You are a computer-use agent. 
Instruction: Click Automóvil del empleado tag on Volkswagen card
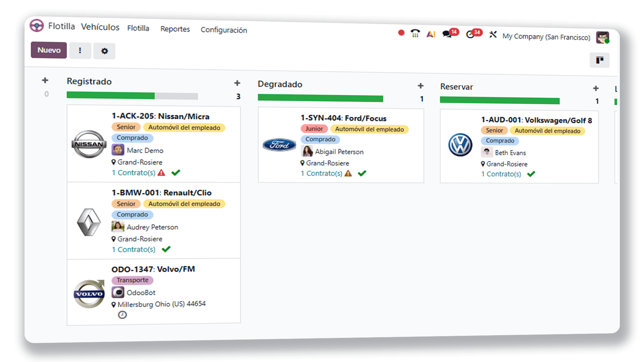547,131
